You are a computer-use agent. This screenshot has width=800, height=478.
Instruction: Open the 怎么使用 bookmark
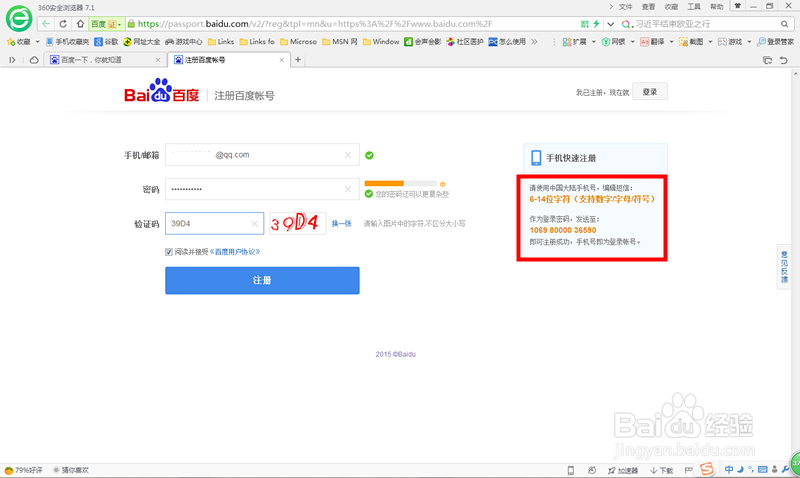coord(507,42)
